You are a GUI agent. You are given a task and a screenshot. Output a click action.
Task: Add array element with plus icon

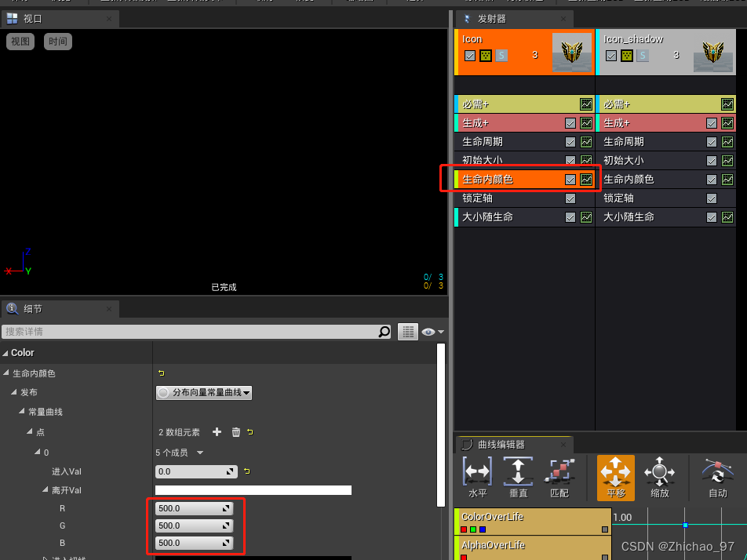tap(217, 432)
